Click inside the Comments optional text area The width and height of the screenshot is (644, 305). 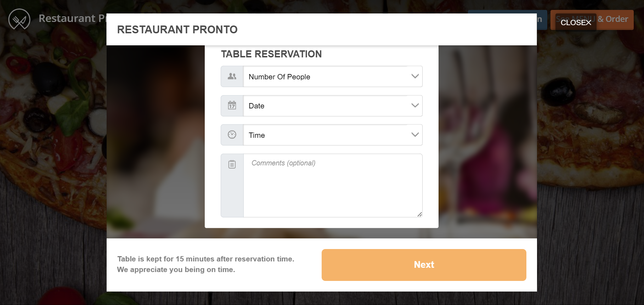[332, 184]
